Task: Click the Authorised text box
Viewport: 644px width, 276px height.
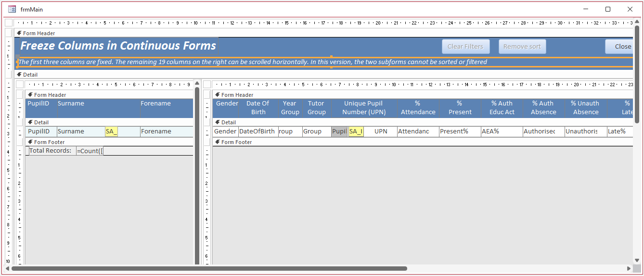Action: coord(543,131)
